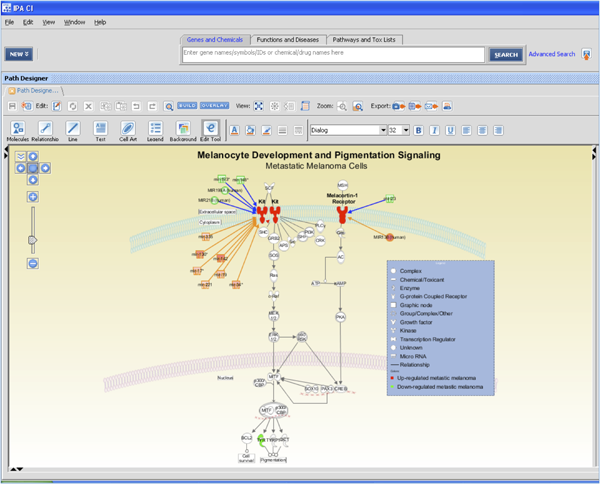Activate the Edit Tool
The width and height of the screenshot is (600, 484).
tap(210, 131)
